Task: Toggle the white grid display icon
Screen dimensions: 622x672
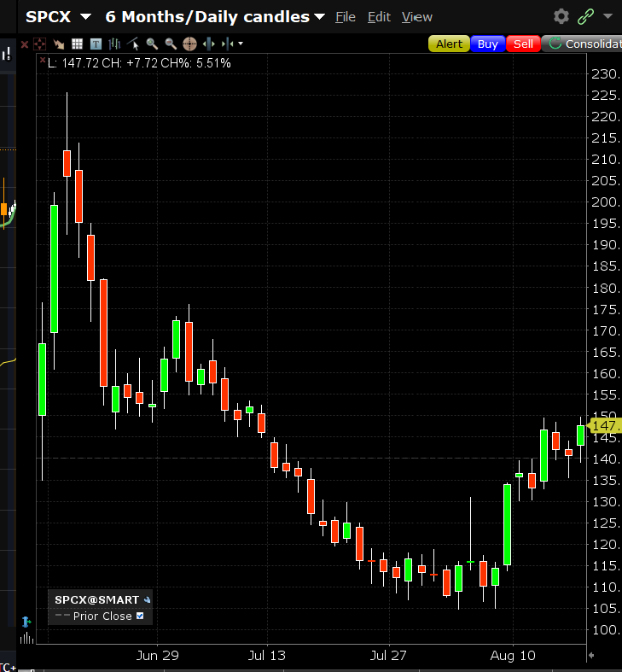Action: point(77,44)
